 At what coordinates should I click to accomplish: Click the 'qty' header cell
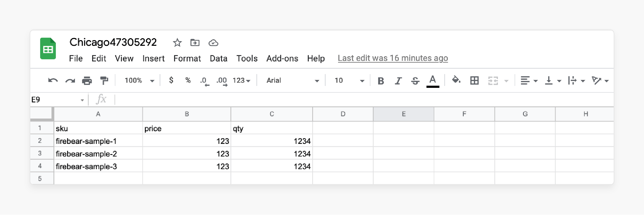pos(272,128)
